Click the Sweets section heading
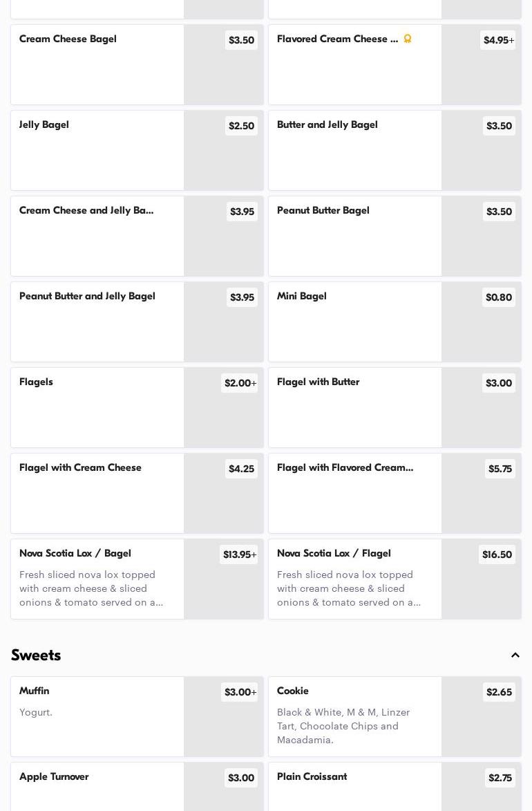532x811 pixels. [x=36, y=655]
